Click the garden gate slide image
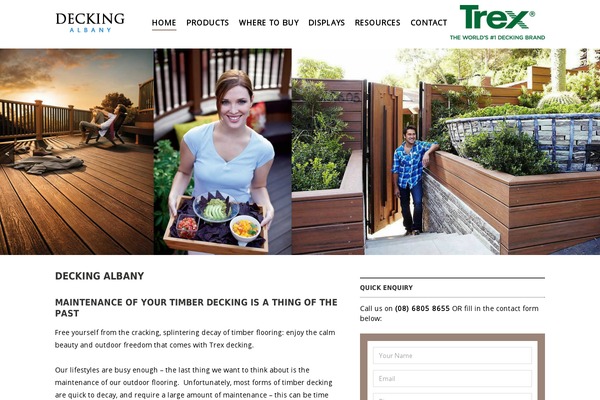 click(446, 152)
